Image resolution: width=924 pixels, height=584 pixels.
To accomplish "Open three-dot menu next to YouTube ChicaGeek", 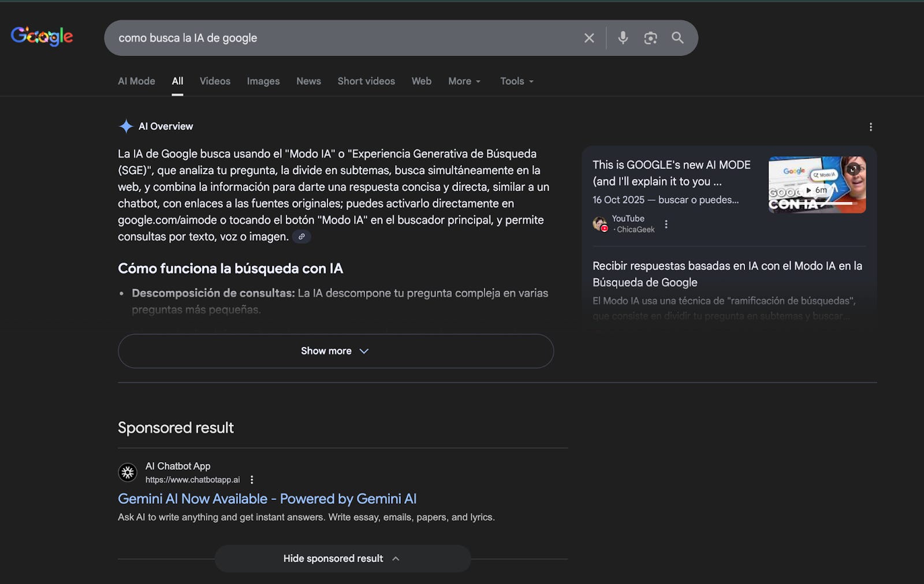I will coord(666,224).
